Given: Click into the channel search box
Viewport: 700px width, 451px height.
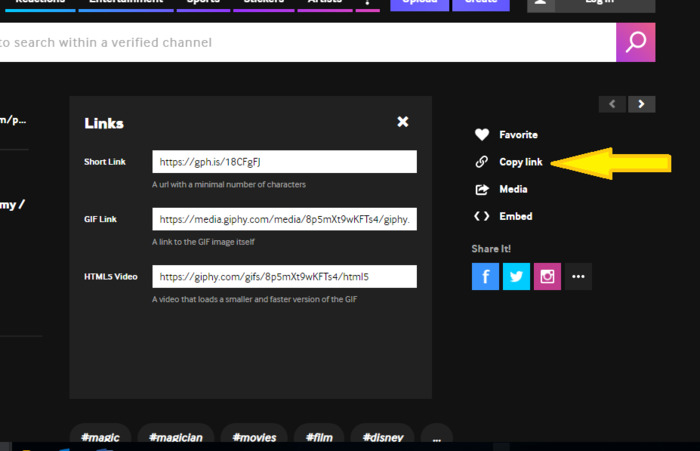Looking at the screenshot, I should click(300, 43).
